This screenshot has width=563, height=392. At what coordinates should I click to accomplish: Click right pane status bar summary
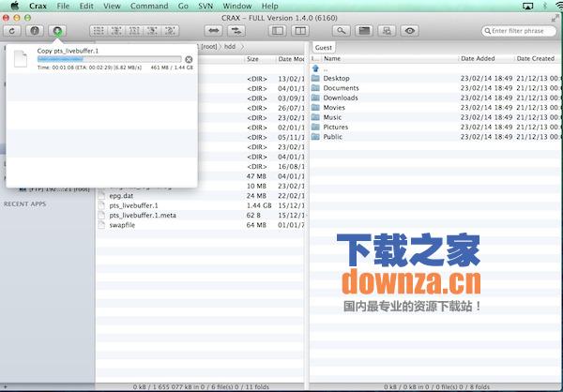pyautogui.click(x=436, y=387)
